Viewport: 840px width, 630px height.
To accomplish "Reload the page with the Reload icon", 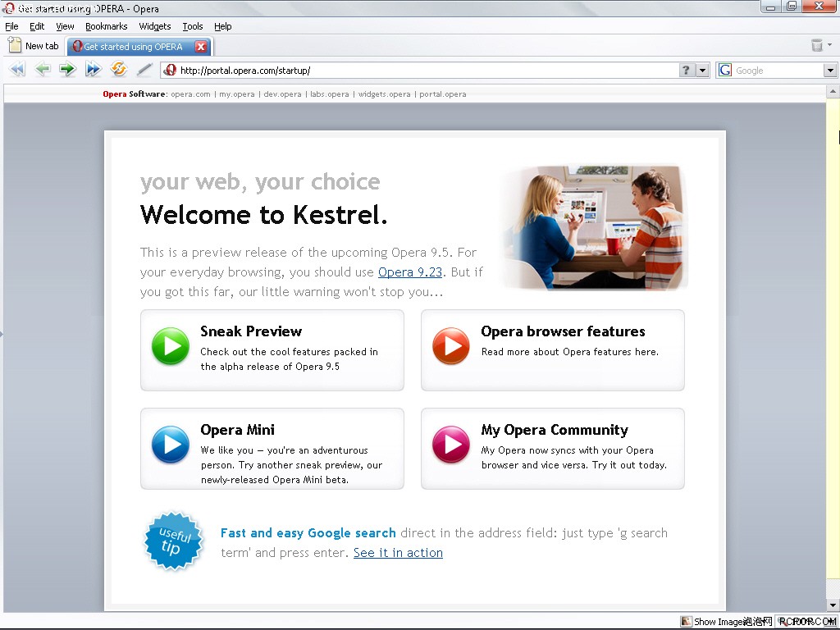I will 118,69.
